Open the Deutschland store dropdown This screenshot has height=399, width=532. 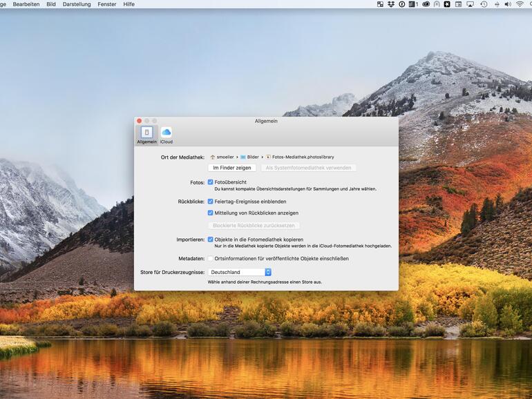click(240, 272)
